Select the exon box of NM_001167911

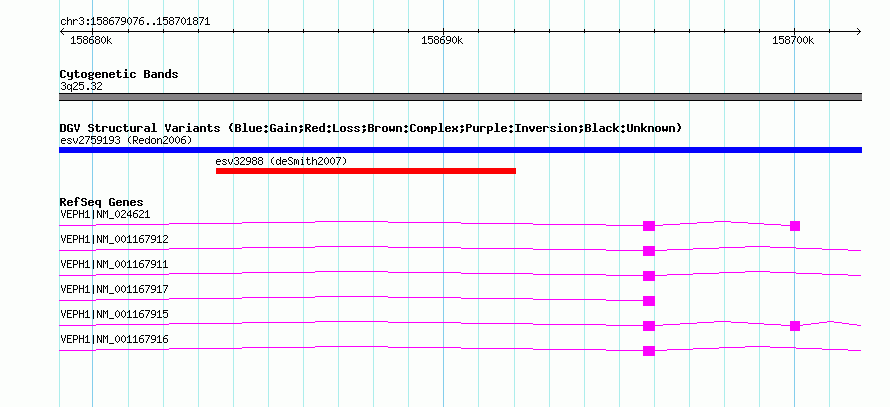(649, 276)
